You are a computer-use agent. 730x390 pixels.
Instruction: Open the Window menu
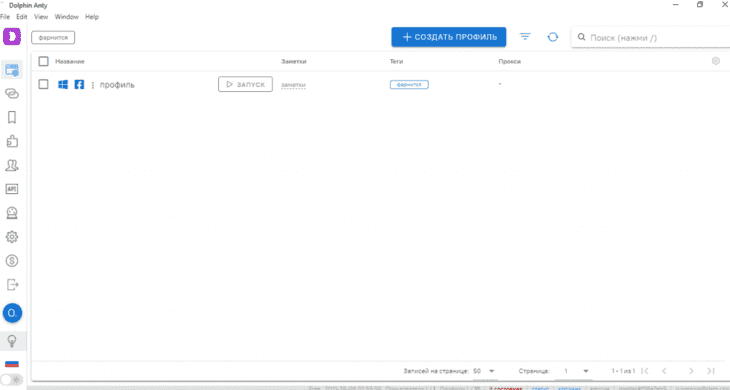67,17
